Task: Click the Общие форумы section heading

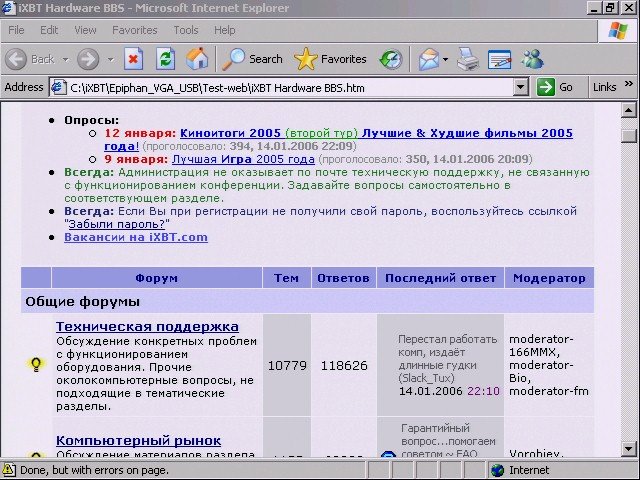Action: pyautogui.click(x=82, y=302)
